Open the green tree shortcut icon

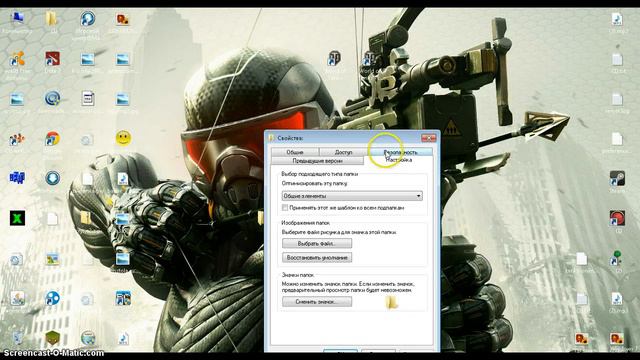(617, 258)
